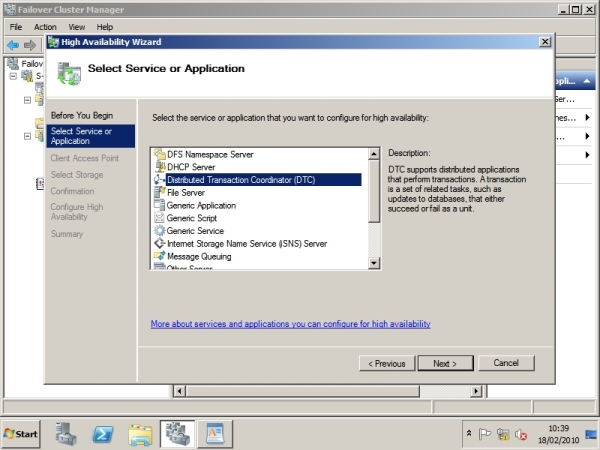Launch Windows PowerShell from the taskbar
Viewport: 600px width, 450px height.
(103, 434)
